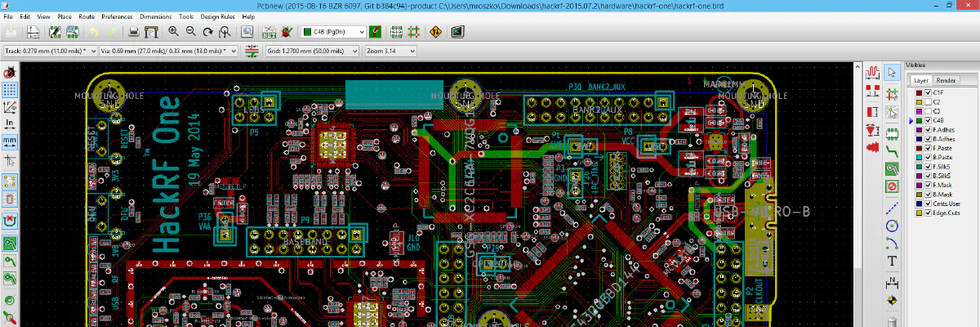Open the Track width dropdown
980x327 pixels.
click(x=50, y=51)
